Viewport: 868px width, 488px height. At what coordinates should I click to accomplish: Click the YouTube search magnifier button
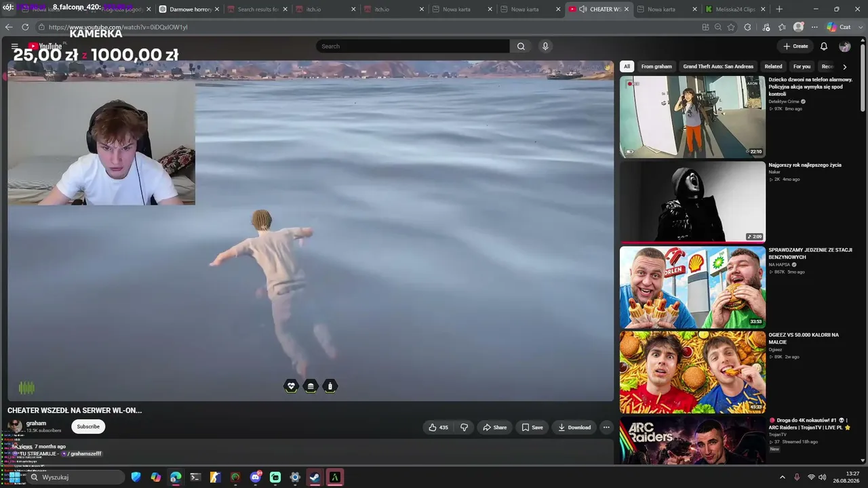(521, 46)
